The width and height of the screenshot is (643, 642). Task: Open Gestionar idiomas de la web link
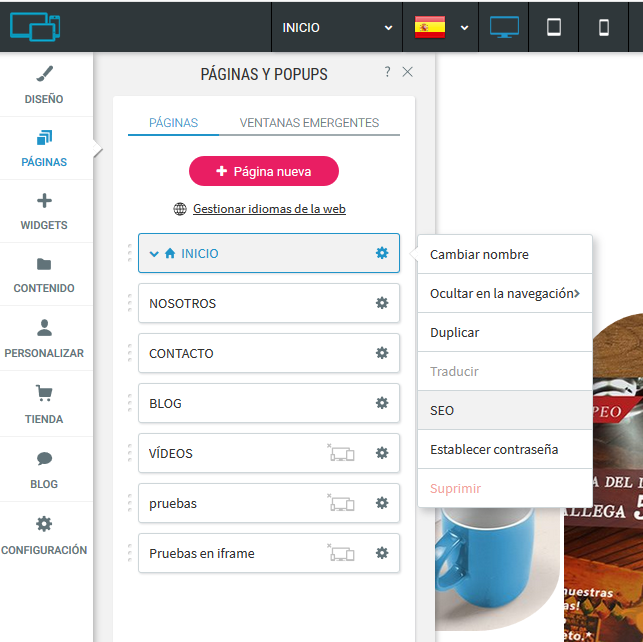click(x=269, y=209)
